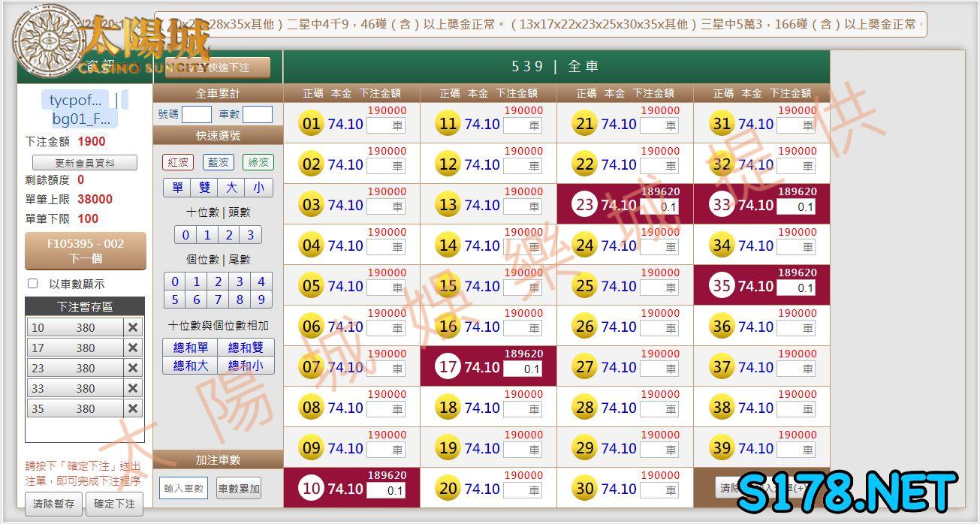Remove pending bet row 35
The image size is (980, 524).
(133, 408)
